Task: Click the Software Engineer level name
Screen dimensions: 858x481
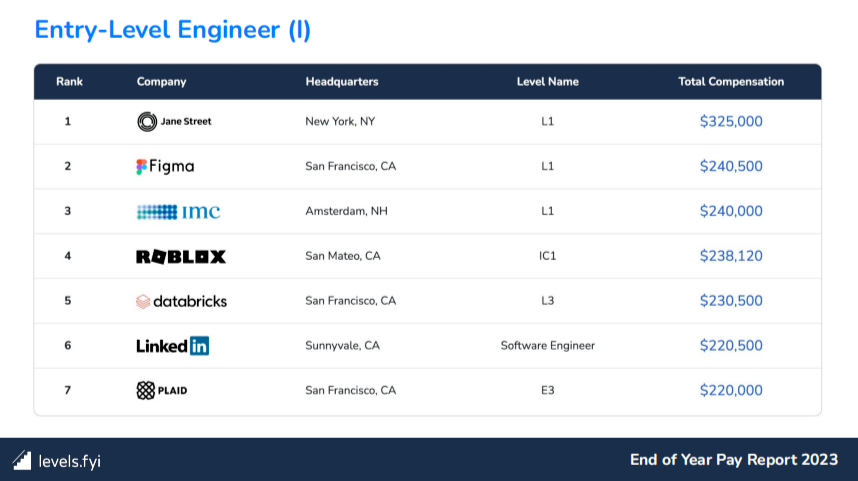Action: [x=547, y=346]
